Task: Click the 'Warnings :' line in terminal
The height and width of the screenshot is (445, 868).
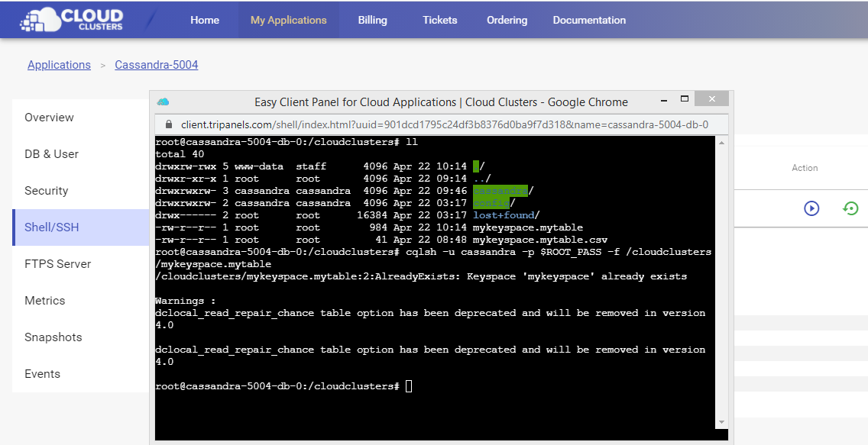Action: (186, 301)
